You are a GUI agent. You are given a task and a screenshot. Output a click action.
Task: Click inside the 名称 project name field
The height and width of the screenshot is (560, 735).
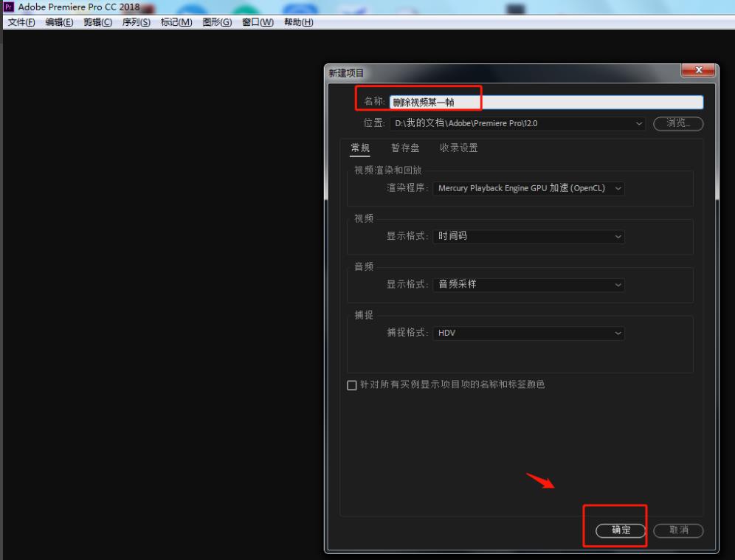[x=517, y=100]
